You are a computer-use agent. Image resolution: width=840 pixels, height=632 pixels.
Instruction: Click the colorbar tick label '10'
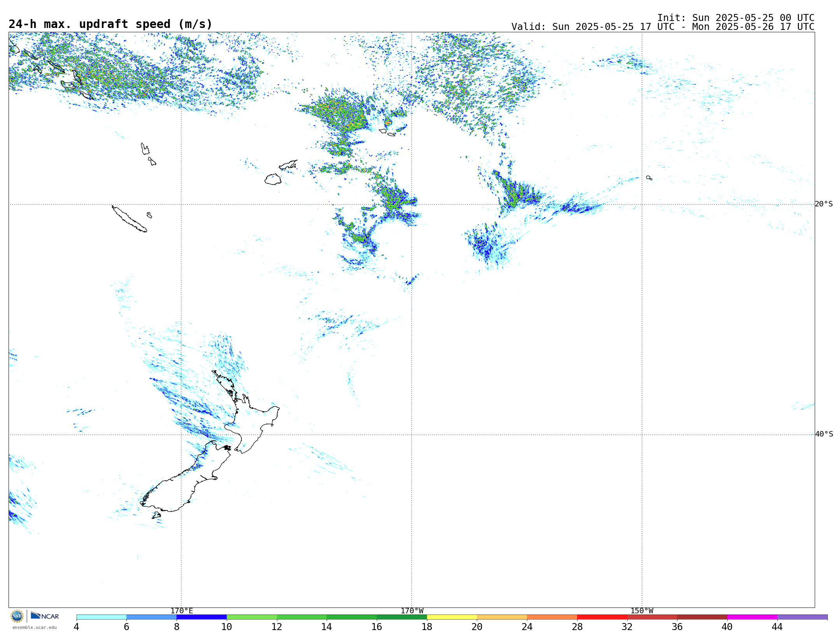[x=227, y=627]
